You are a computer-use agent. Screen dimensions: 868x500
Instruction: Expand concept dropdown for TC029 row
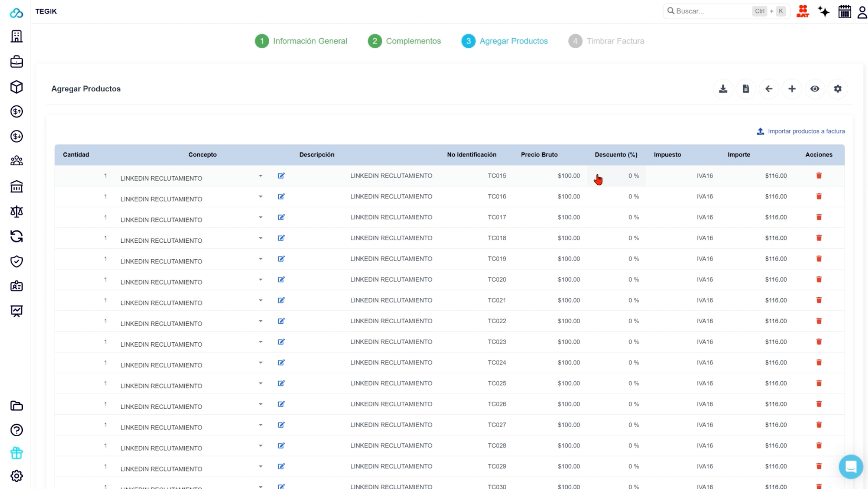pos(260,466)
